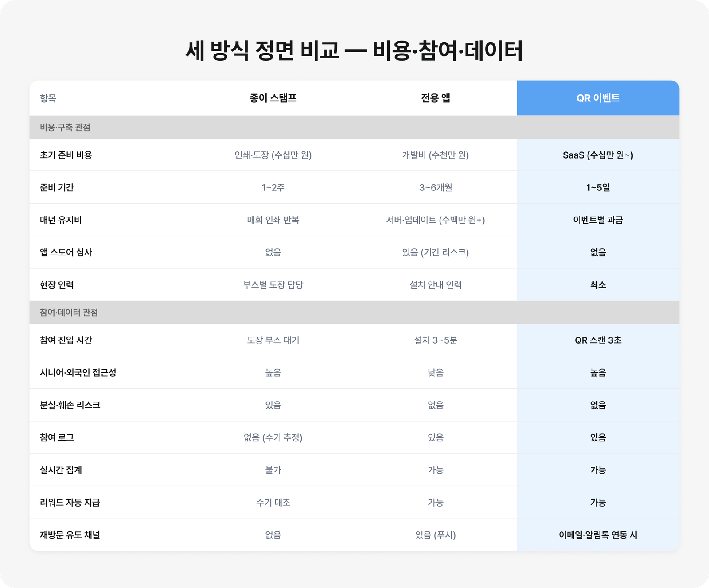
Task: Select the cell '이벤트별 과금'
Action: pos(598,220)
